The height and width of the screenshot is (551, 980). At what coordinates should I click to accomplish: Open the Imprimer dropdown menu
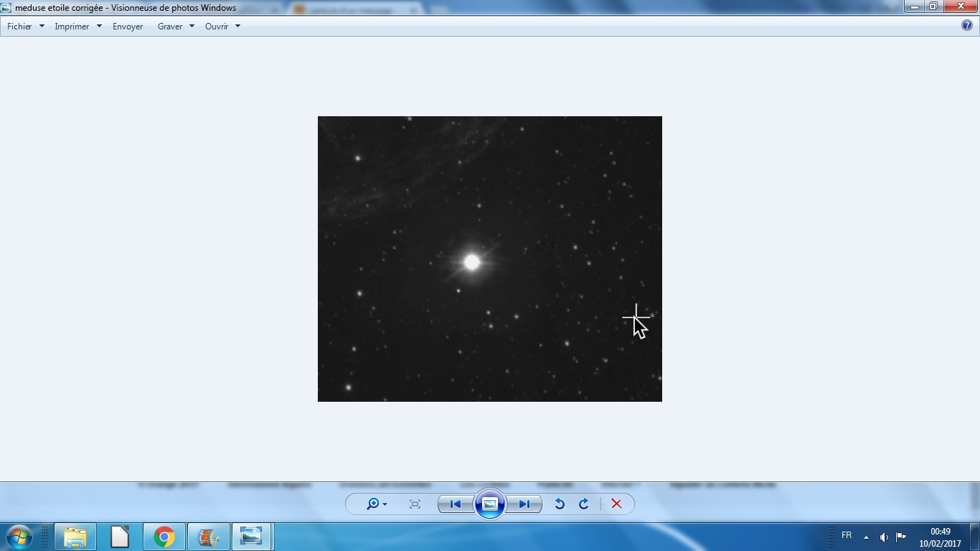(78, 27)
